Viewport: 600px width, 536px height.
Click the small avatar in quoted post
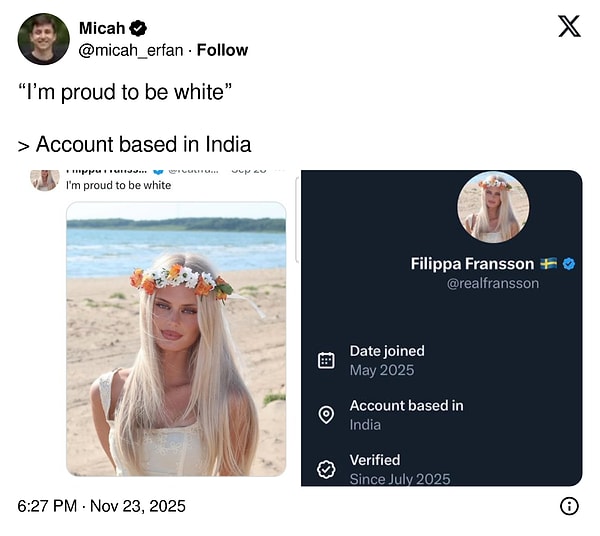(x=44, y=180)
